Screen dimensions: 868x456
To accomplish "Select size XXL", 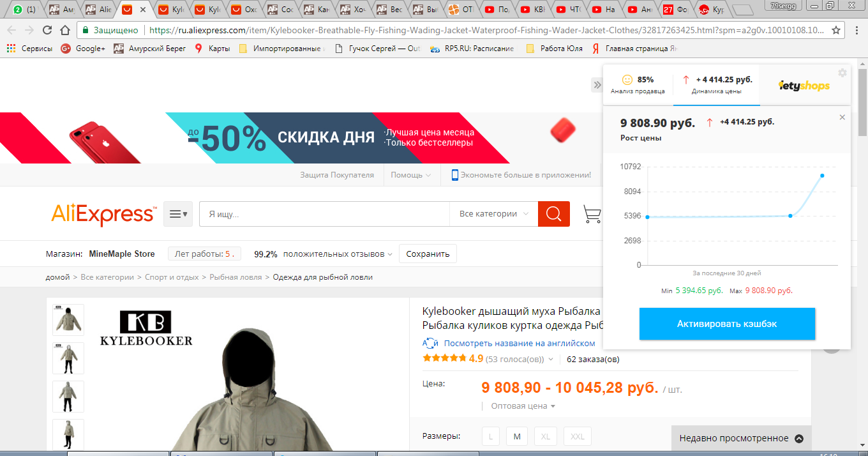I will click(x=578, y=437).
